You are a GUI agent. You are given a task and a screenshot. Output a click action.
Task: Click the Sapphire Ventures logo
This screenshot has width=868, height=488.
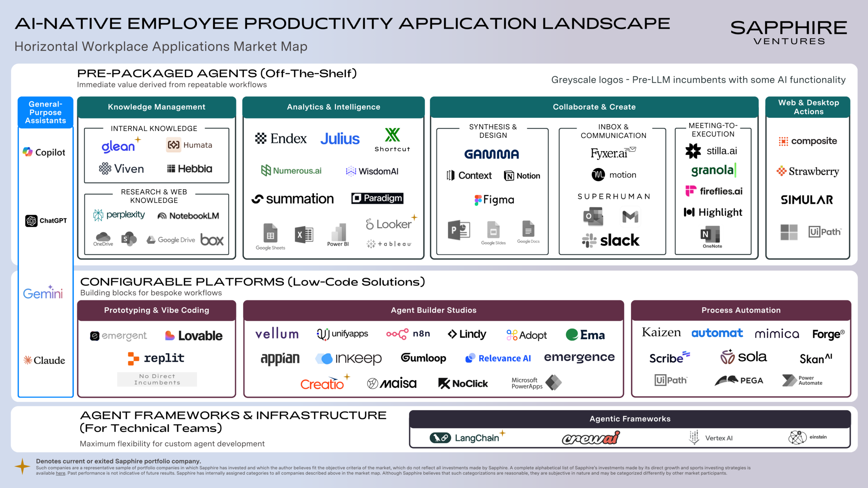click(788, 33)
